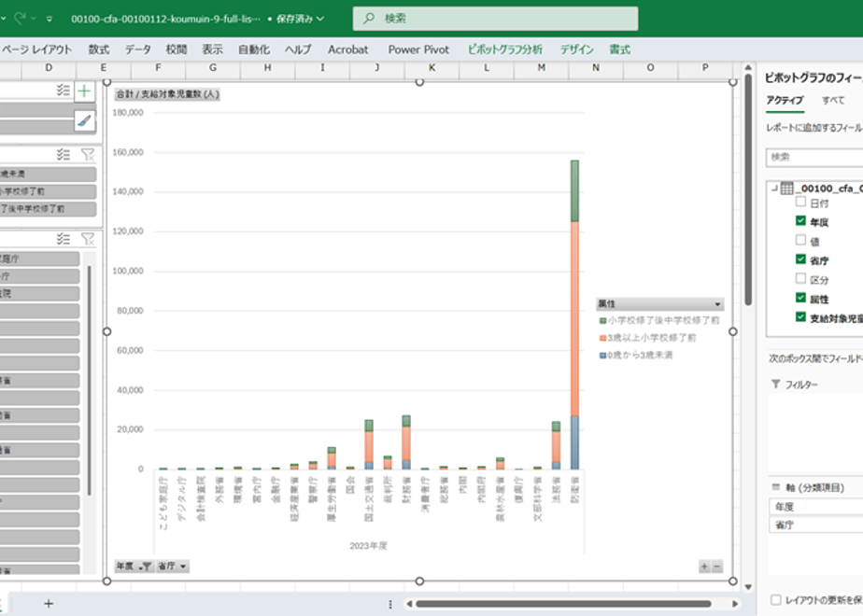Tick the 値 field checkbox

800,241
